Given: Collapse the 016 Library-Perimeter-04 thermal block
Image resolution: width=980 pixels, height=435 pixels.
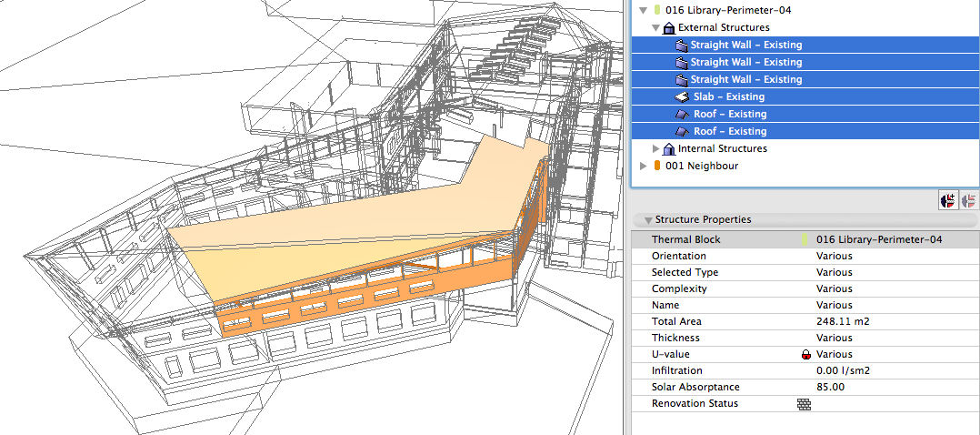Looking at the screenshot, I should tap(645, 11).
